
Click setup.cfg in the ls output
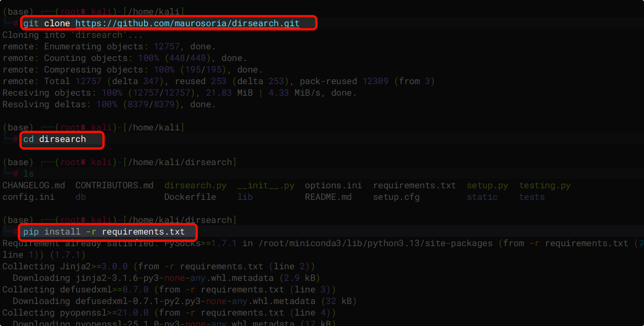[396, 197]
